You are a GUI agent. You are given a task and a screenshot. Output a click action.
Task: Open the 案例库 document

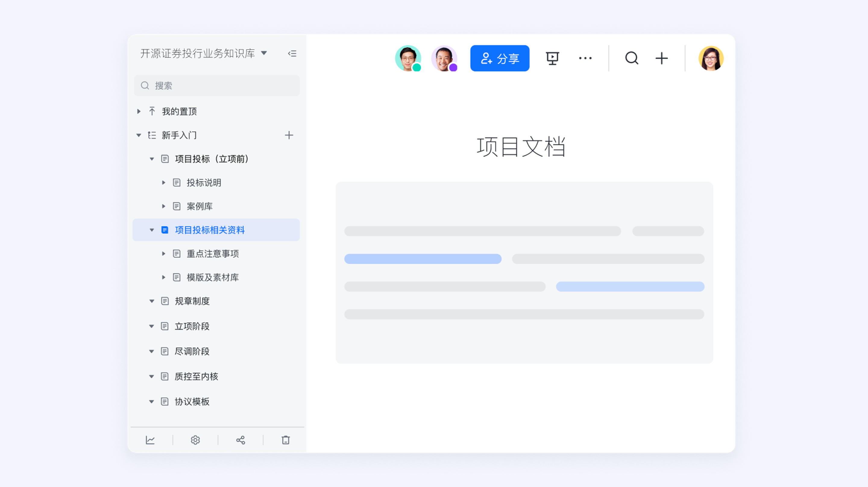(200, 206)
